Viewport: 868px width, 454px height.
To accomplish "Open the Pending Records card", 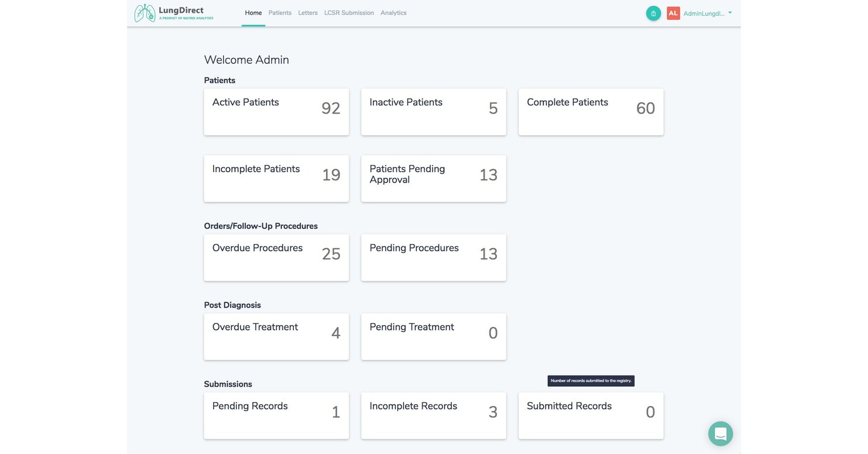I will pyautogui.click(x=276, y=415).
